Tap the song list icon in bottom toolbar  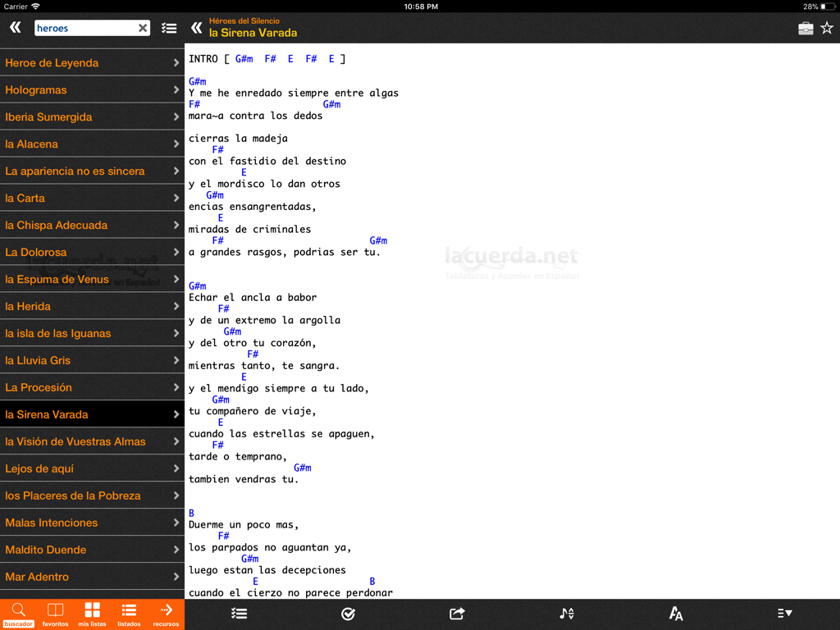[239, 614]
